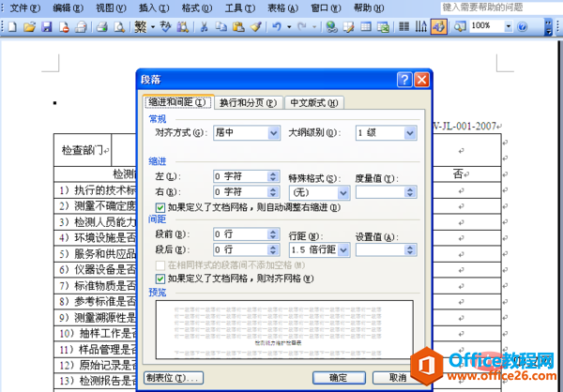
Task: Toggle auto-adjust right indent checkbox
Action: 160,207
